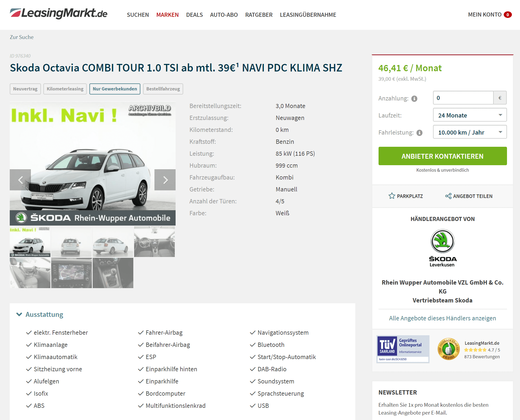Viewport: 520px width, 420px height.
Task: Click the 'ID 976340' text
Action: click(20, 56)
